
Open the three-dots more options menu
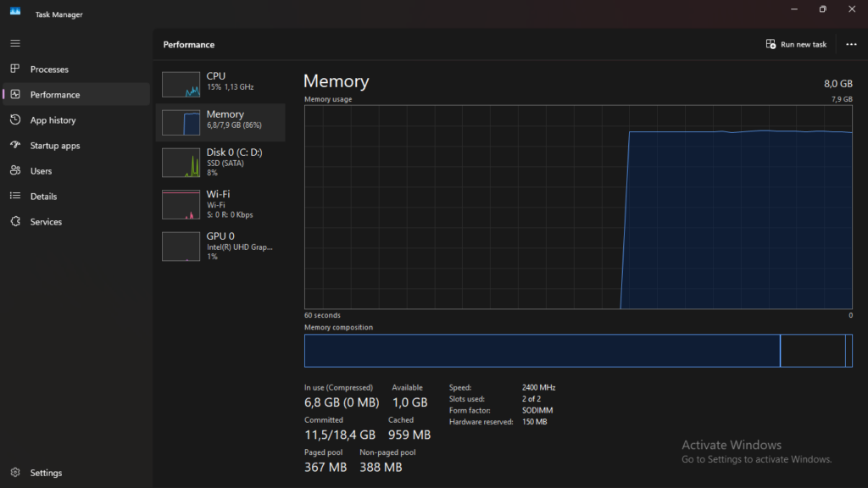tap(851, 44)
